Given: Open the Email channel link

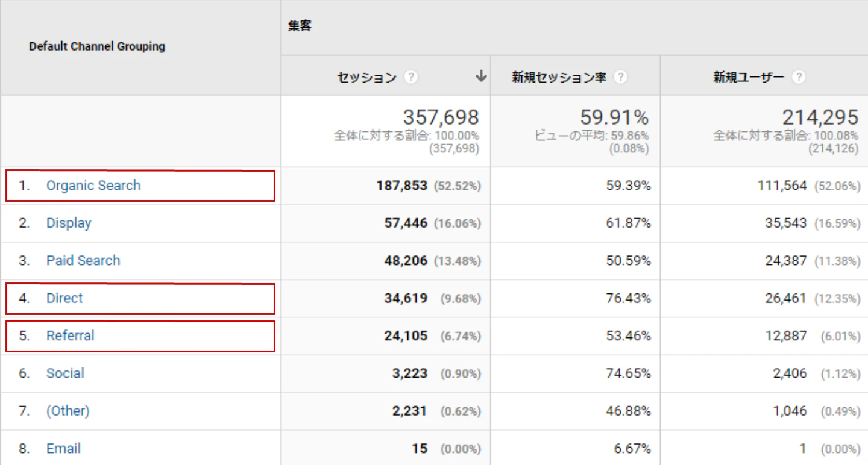Looking at the screenshot, I should 63,449.
